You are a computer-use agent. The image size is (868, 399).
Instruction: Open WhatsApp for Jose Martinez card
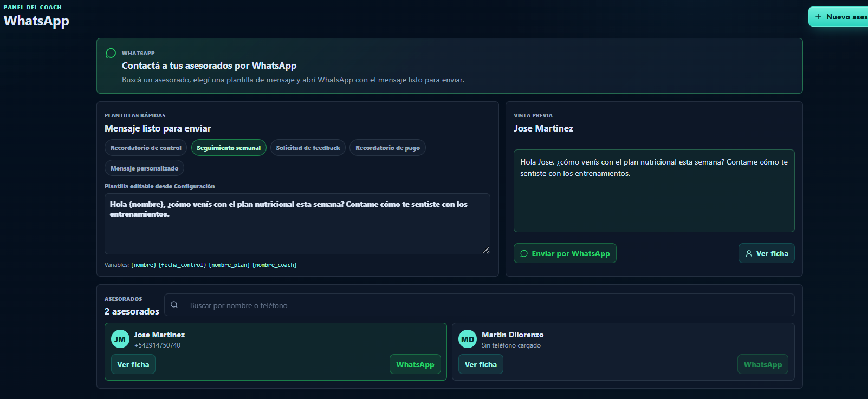[415, 364]
